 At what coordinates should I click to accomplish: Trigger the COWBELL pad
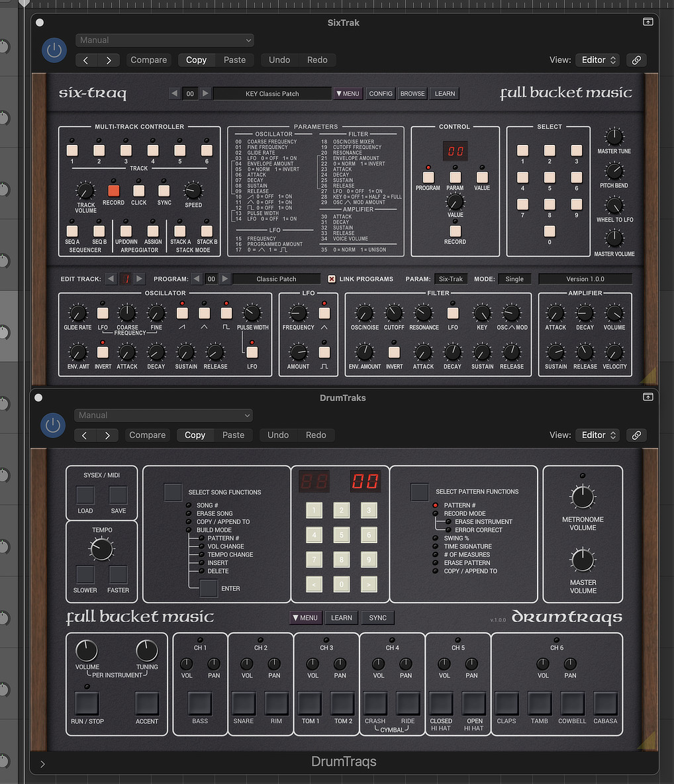pyautogui.click(x=573, y=703)
